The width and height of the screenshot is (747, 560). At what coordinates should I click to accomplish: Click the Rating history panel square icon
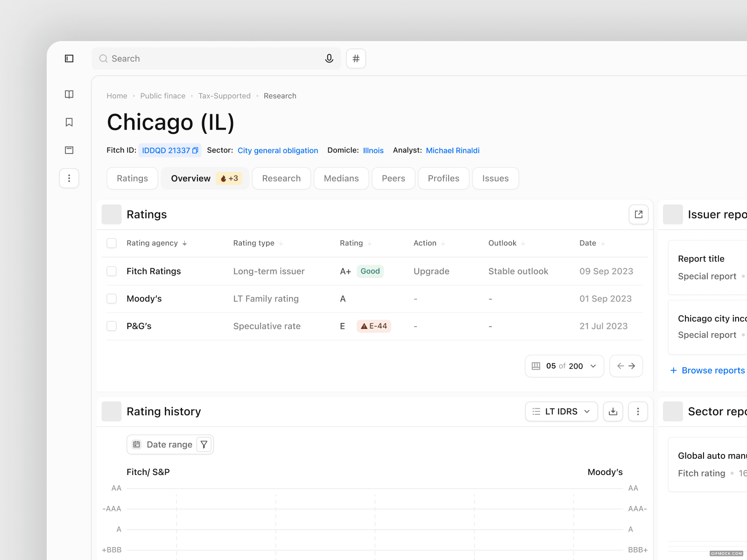pos(112,412)
